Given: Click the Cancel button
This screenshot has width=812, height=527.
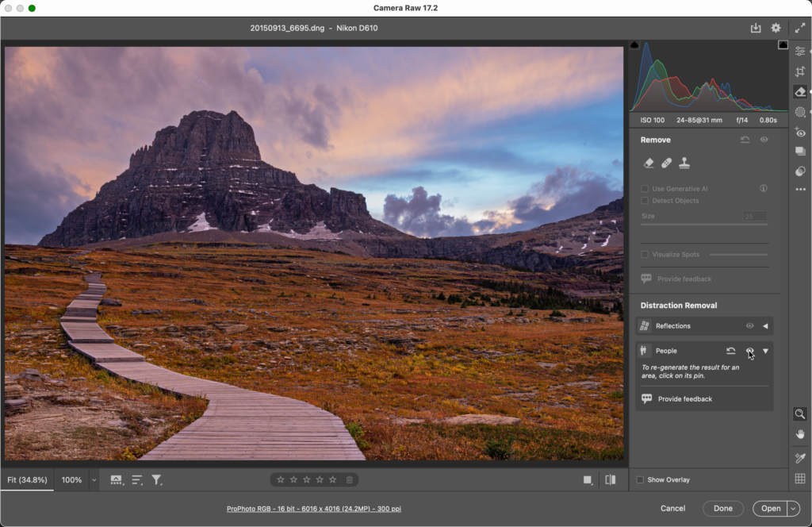Looking at the screenshot, I should pyautogui.click(x=672, y=508).
